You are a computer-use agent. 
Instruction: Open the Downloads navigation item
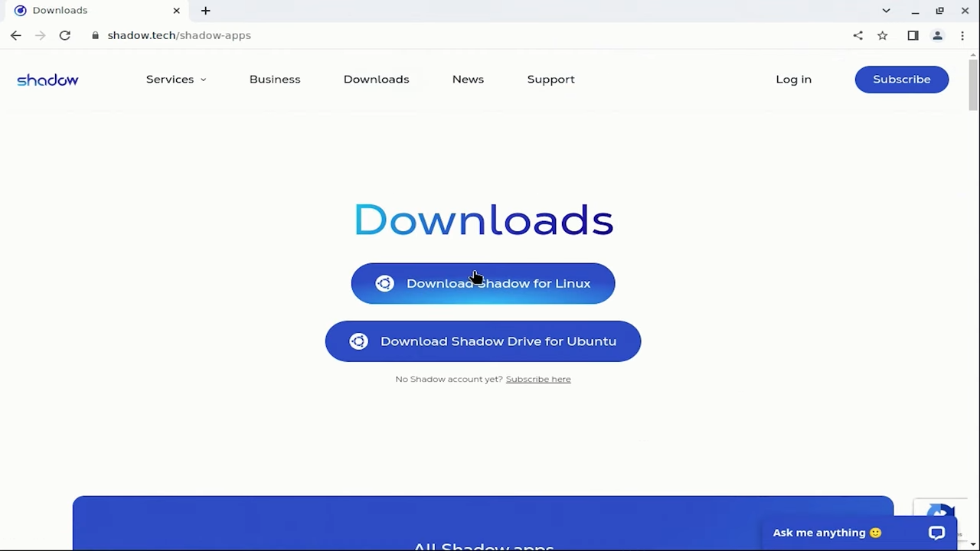[x=376, y=80]
